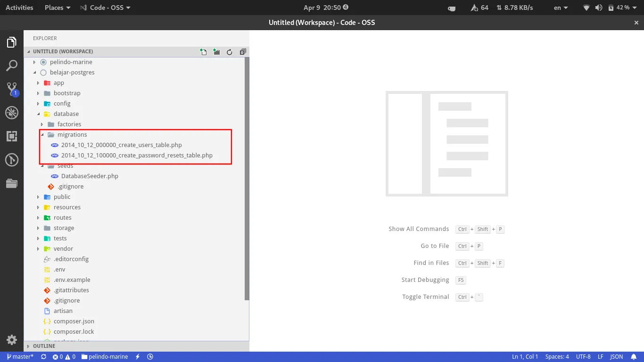Change line ending via LF
644x362 pixels.
point(601,357)
